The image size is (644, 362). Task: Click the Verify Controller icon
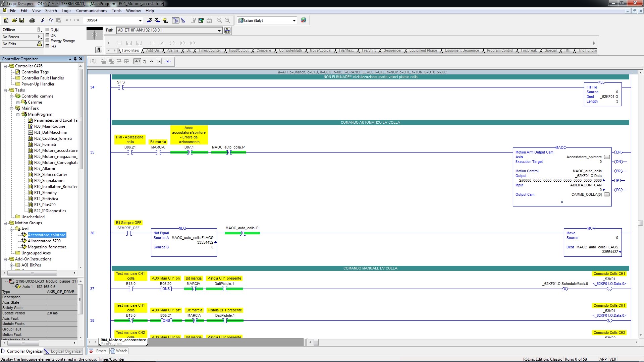tap(201, 20)
